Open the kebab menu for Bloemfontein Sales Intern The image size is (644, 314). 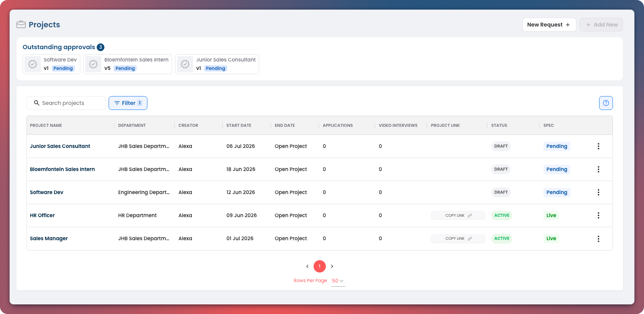[598, 169]
